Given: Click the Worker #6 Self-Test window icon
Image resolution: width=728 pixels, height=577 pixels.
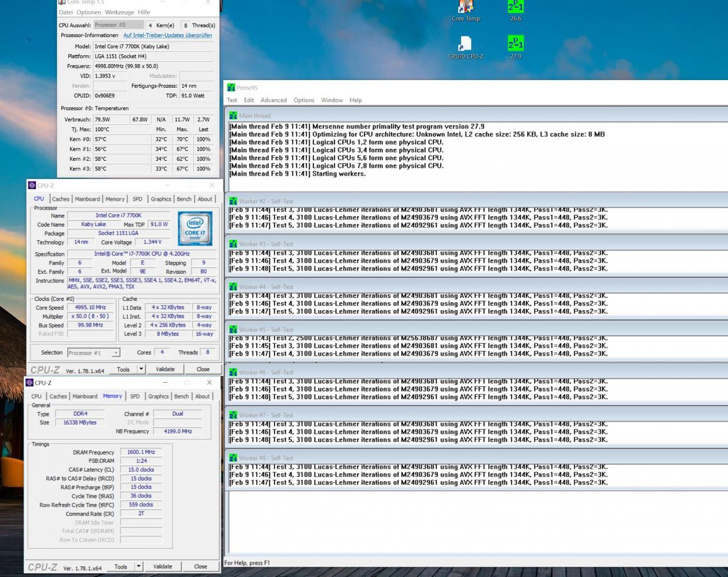Looking at the screenshot, I should pyautogui.click(x=233, y=372).
